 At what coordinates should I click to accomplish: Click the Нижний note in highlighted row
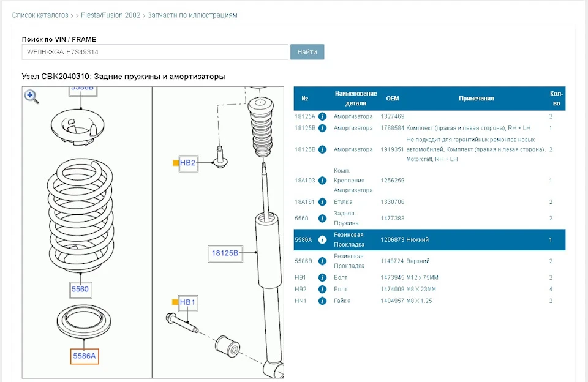point(417,240)
